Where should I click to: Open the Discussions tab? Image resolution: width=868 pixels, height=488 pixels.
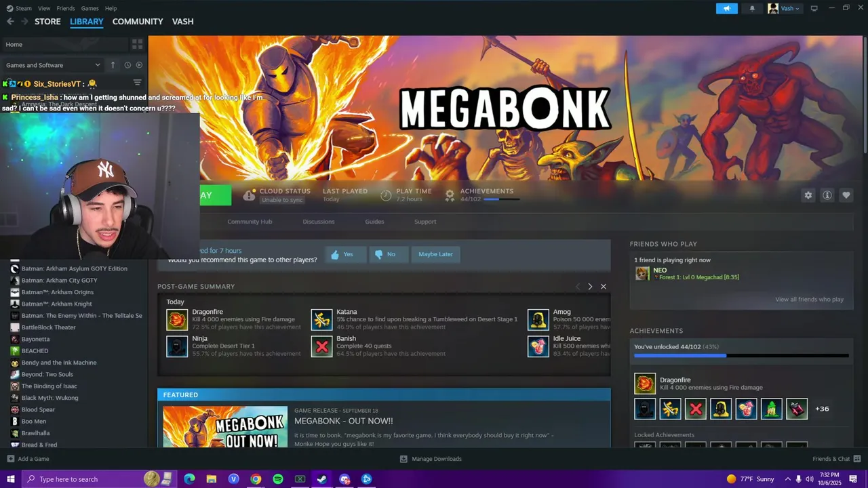pyautogui.click(x=319, y=222)
